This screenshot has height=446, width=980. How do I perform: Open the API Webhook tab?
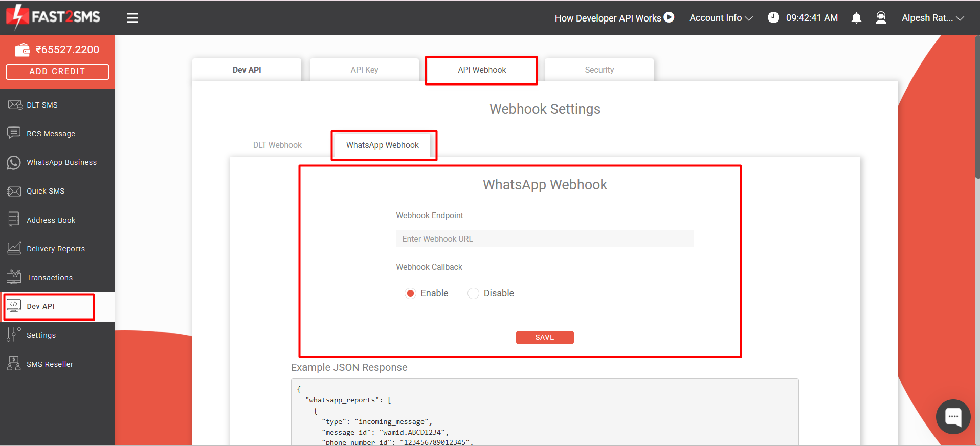[x=481, y=70]
